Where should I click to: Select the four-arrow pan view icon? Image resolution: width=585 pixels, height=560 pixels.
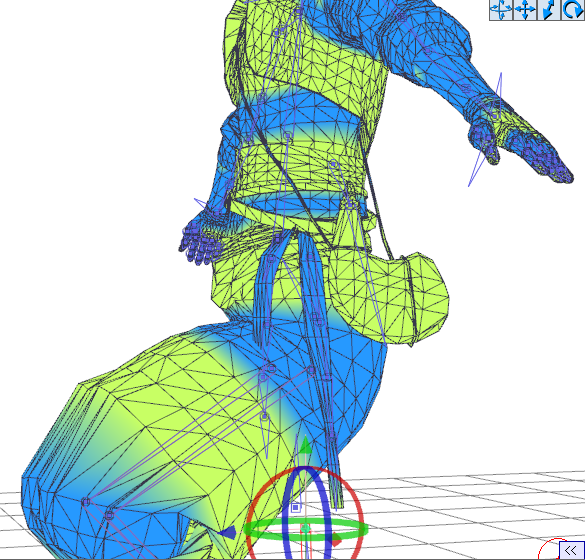coord(525,10)
